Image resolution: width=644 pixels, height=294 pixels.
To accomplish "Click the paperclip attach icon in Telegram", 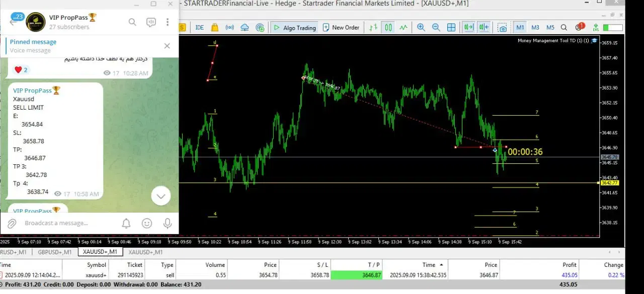I will [x=12, y=223].
